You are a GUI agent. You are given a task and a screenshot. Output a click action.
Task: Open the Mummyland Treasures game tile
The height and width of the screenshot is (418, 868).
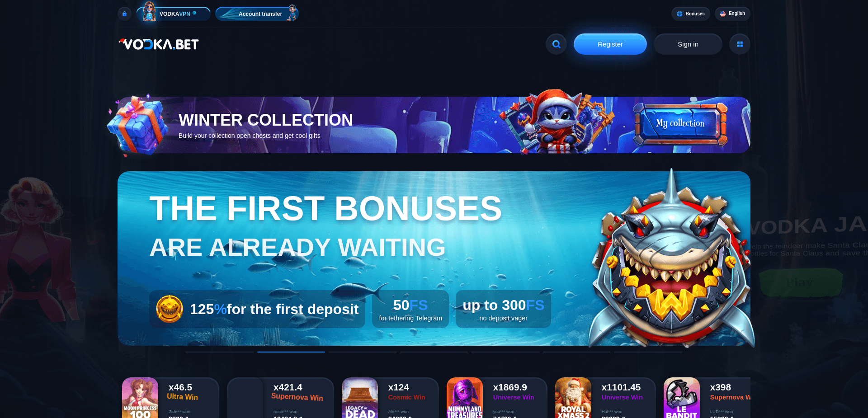click(x=465, y=398)
